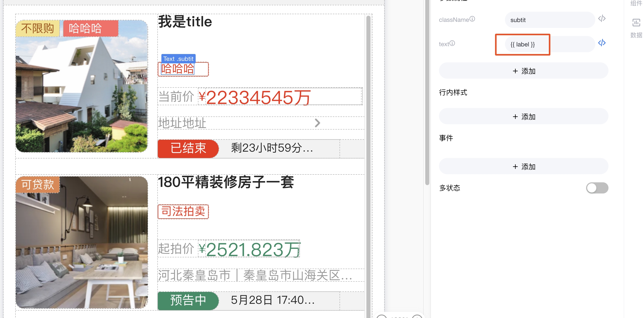
Task: Click the info icon next to text label
Action: click(452, 43)
